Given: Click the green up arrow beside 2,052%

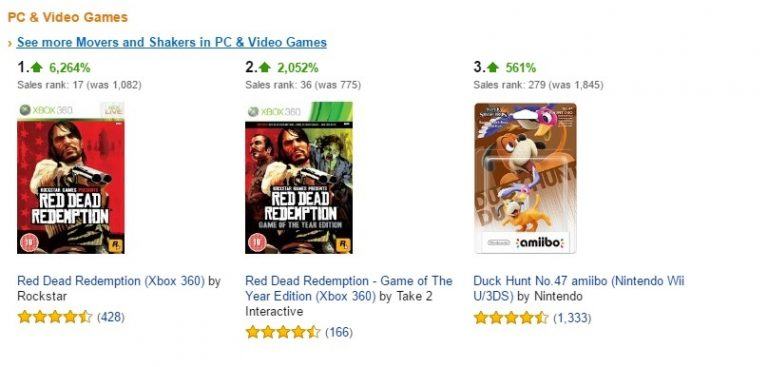Looking at the screenshot, I should pyautogui.click(x=265, y=68).
